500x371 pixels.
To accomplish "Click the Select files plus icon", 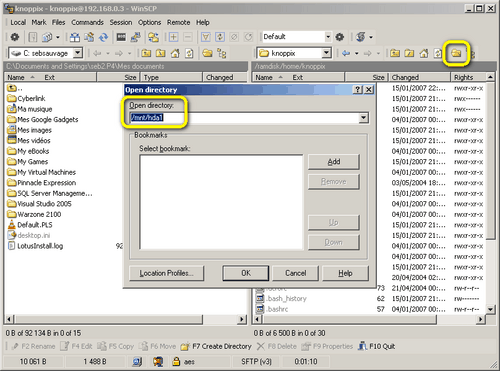I will pos(173,37).
